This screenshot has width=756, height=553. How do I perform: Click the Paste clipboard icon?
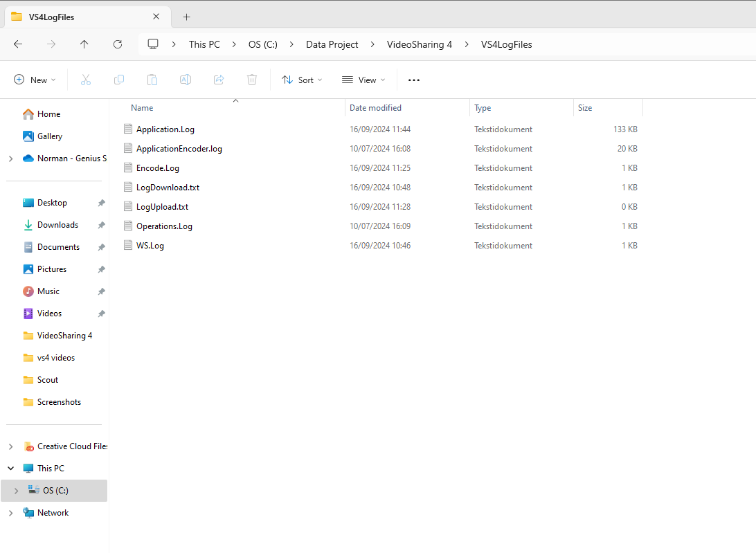[152, 80]
